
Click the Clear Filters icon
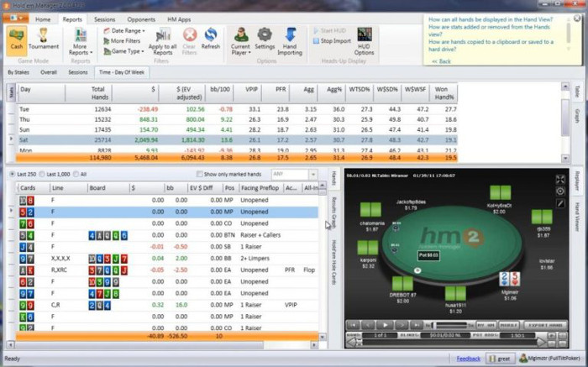190,39
